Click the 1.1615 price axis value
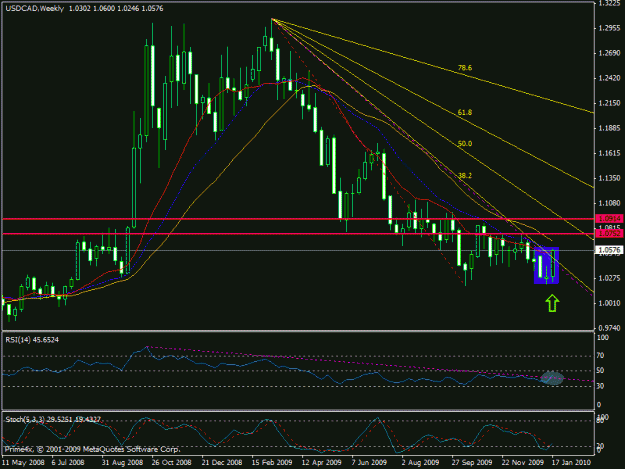The height and width of the screenshot is (469, 625). [609, 153]
